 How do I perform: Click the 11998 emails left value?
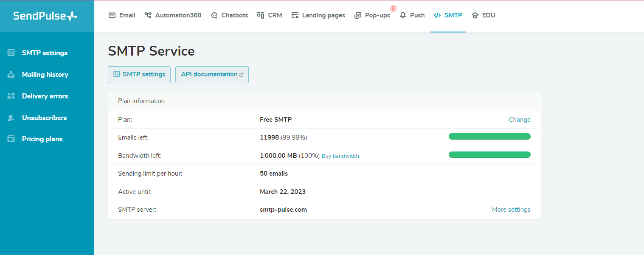pos(269,137)
